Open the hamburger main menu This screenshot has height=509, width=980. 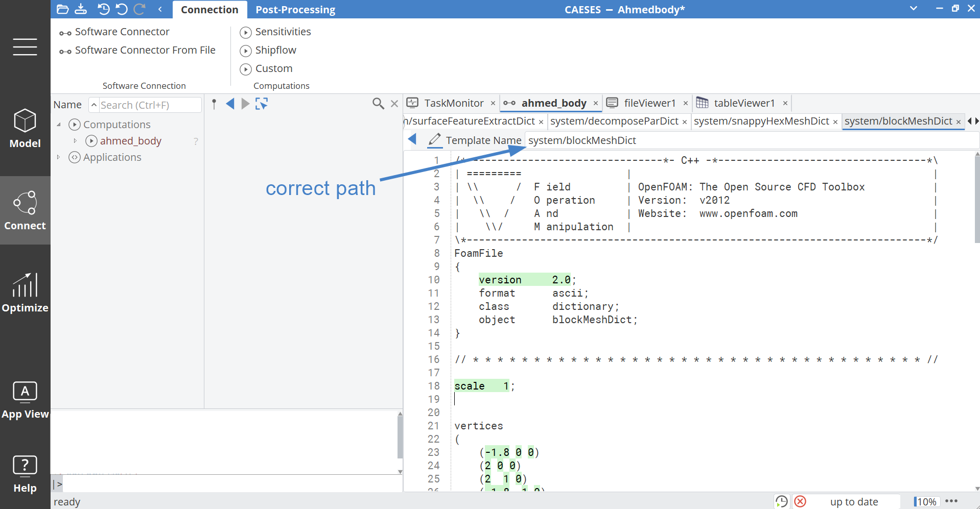tap(25, 46)
